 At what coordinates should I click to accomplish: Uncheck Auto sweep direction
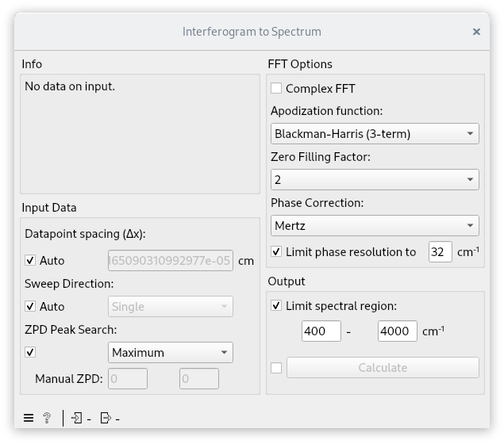(30, 306)
